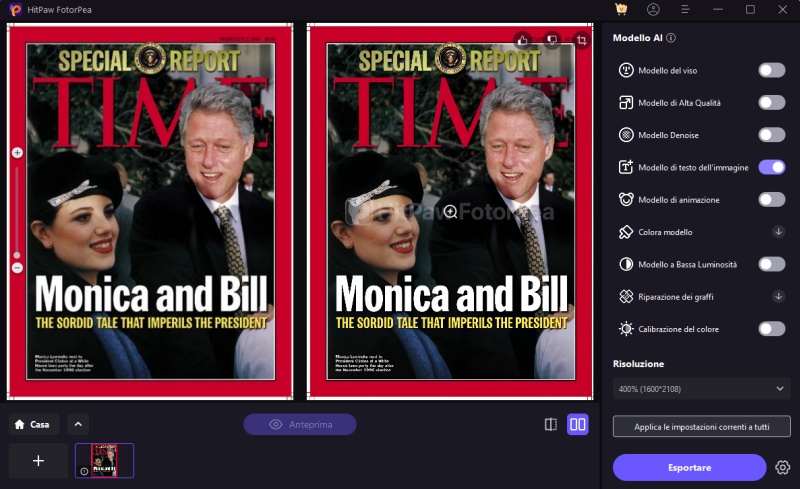Image resolution: width=800 pixels, height=489 pixels.
Task: Click the Colora modello label
Action: click(x=665, y=232)
